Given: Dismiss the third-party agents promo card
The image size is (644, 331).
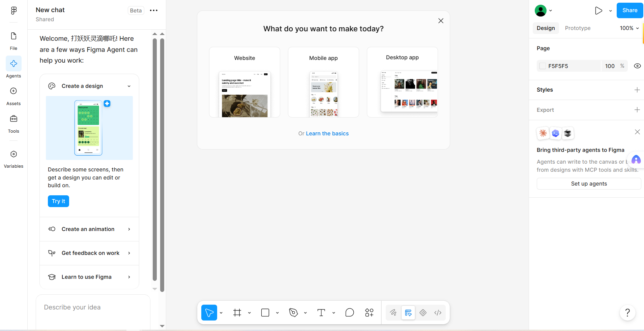Looking at the screenshot, I should tap(637, 132).
